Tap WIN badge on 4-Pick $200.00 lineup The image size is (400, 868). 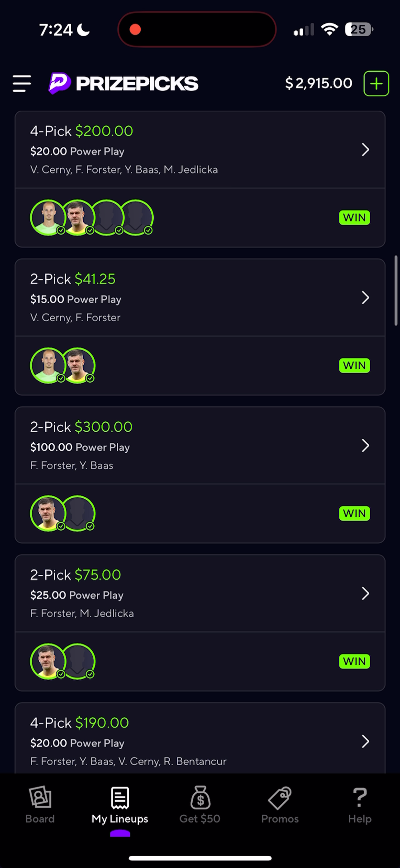point(355,217)
